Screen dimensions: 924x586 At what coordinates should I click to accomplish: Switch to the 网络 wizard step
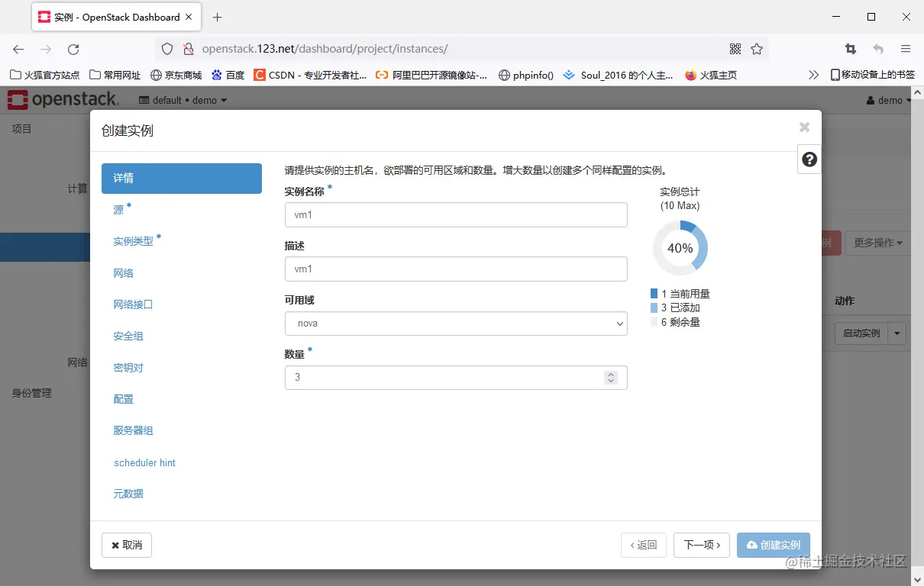pyautogui.click(x=123, y=272)
